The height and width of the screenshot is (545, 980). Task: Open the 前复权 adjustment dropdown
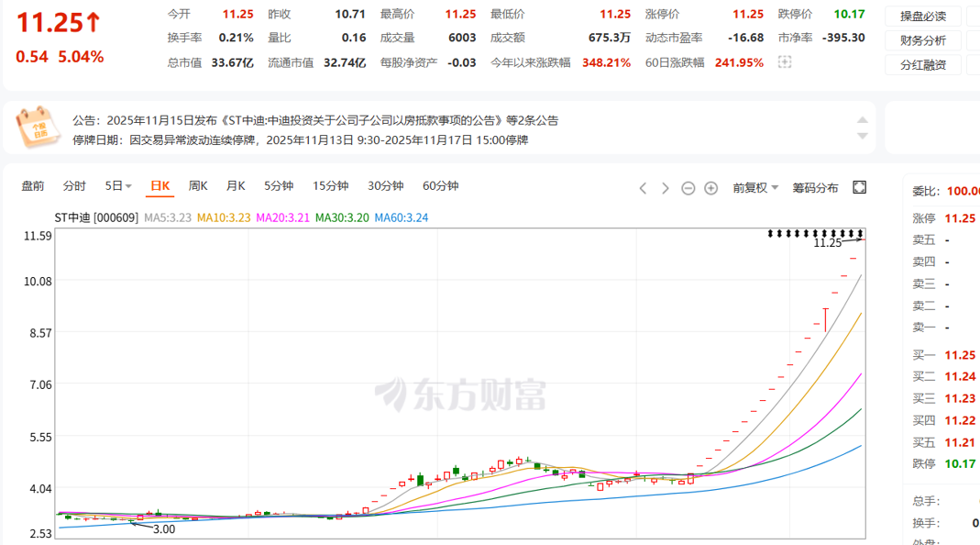[x=755, y=188]
